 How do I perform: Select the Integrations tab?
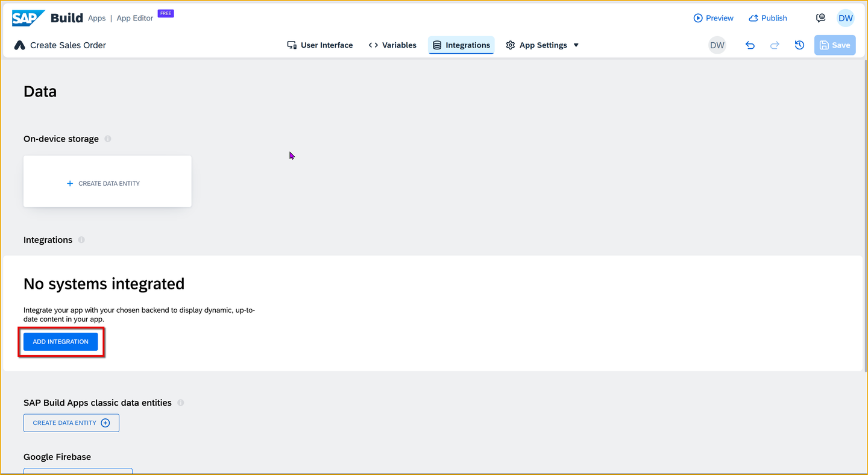tap(461, 45)
